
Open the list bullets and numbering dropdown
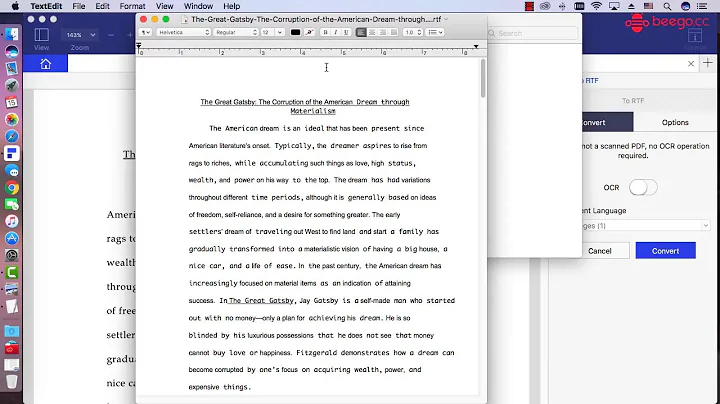(x=435, y=32)
